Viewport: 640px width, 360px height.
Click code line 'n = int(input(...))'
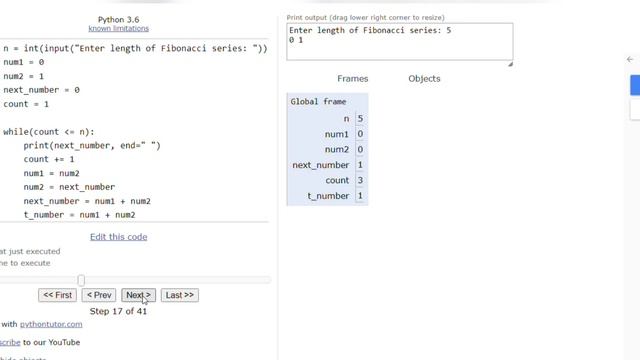[135, 48]
